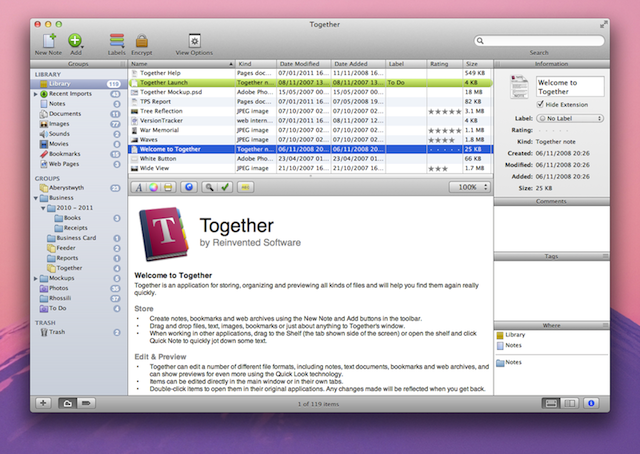This screenshot has width=640, height=454.
Task: Open the Labels toolbar icon
Action: click(117, 39)
